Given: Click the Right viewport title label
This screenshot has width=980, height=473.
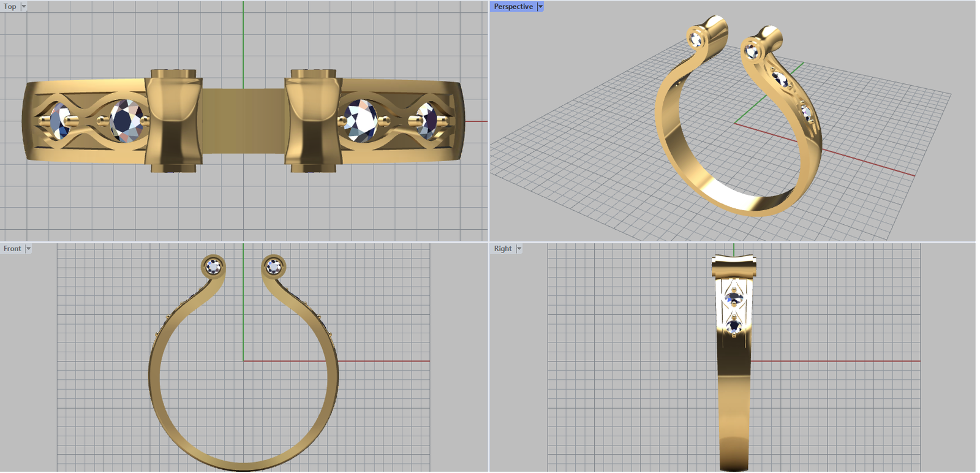Looking at the screenshot, I should 502,249.
